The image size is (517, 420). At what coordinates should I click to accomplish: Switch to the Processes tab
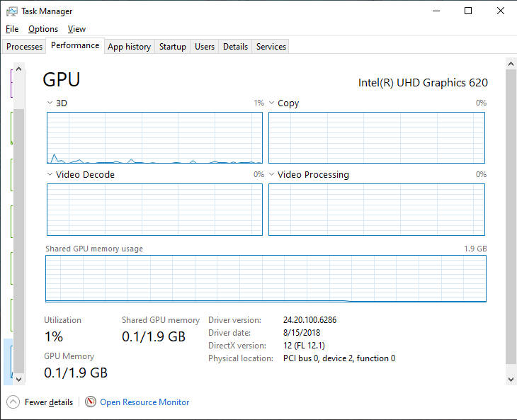[25, 47]
